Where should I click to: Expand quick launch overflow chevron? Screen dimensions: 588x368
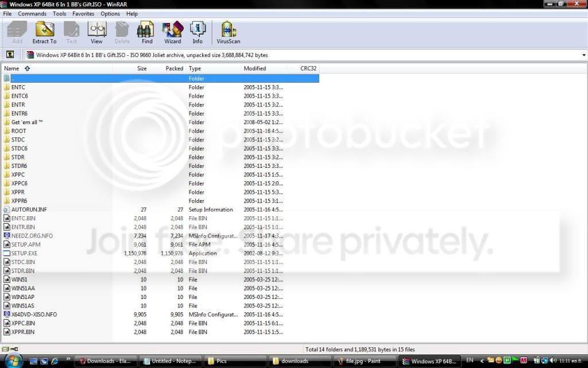pos(68,359)
